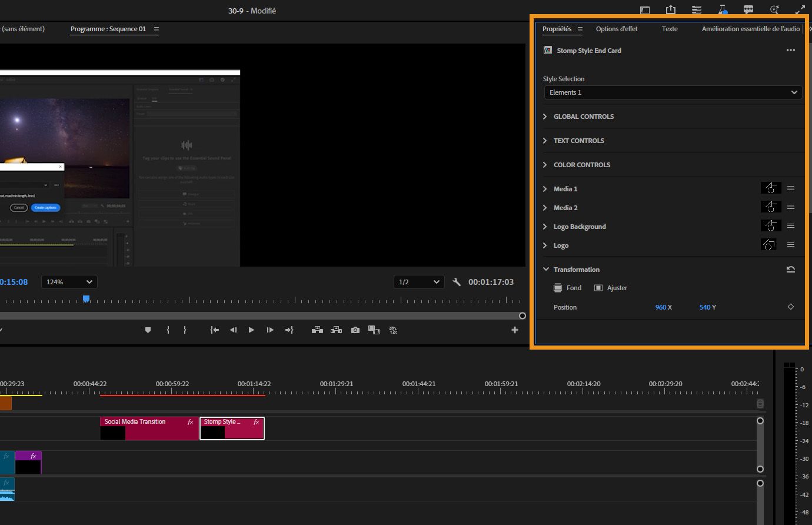Image resolution: width=812 pixels, height=525 pixels.
Task: Switch to the Options d'effet tab
Action: pyautogui.click(x=616, y=29)
